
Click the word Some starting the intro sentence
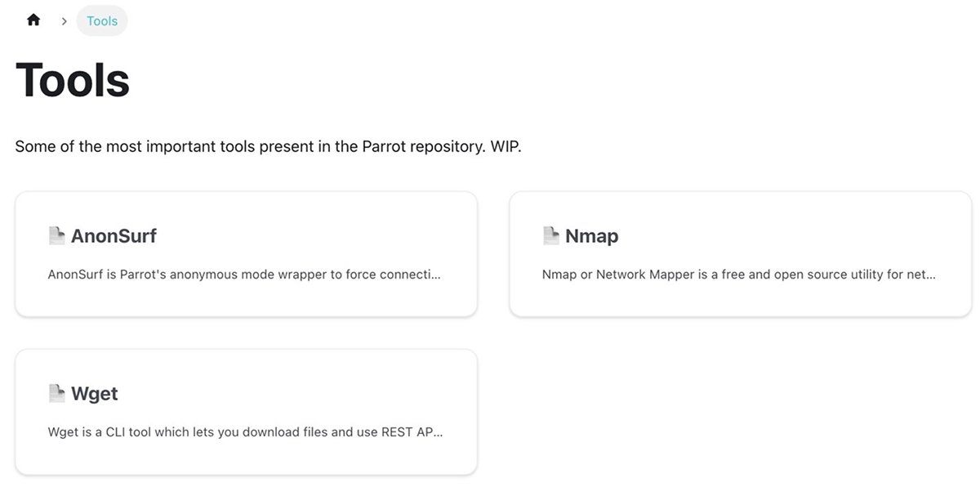coord(33,147)
